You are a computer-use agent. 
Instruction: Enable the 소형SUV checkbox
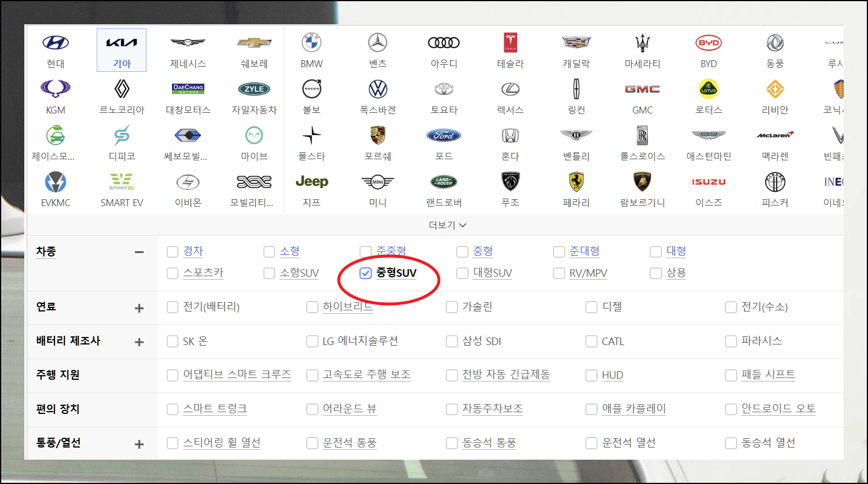click(x=269, y=273)
